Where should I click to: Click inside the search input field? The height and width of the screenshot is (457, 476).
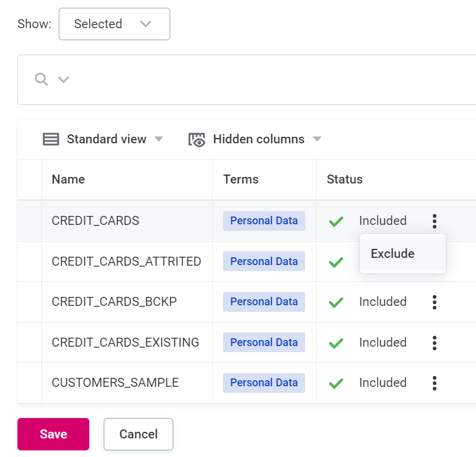coord(270,80)
